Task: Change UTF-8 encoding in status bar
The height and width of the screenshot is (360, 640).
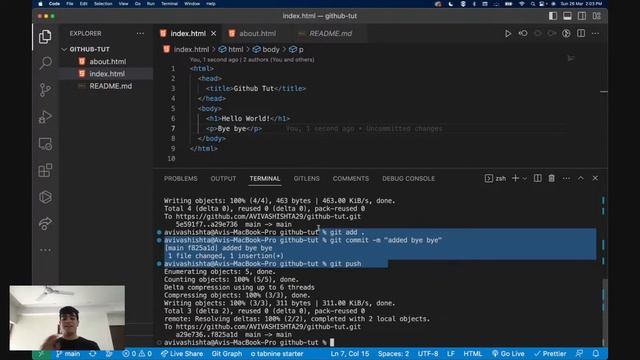Action: point(428,353)
